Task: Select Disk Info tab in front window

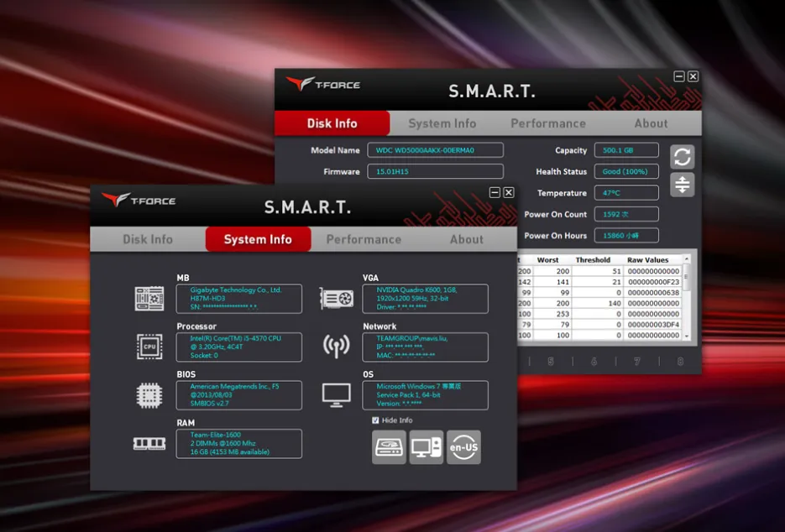Action: tap(148, 239)
